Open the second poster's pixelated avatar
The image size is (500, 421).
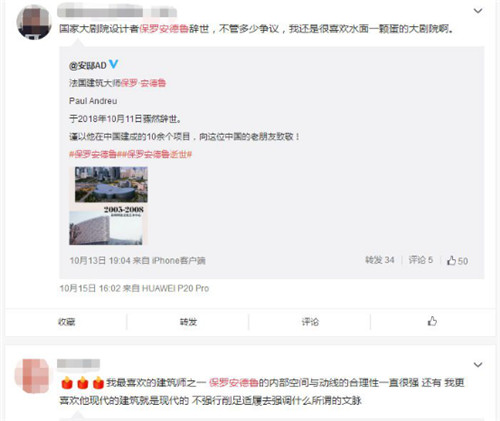pyautogui.click(x=32, y=376)
